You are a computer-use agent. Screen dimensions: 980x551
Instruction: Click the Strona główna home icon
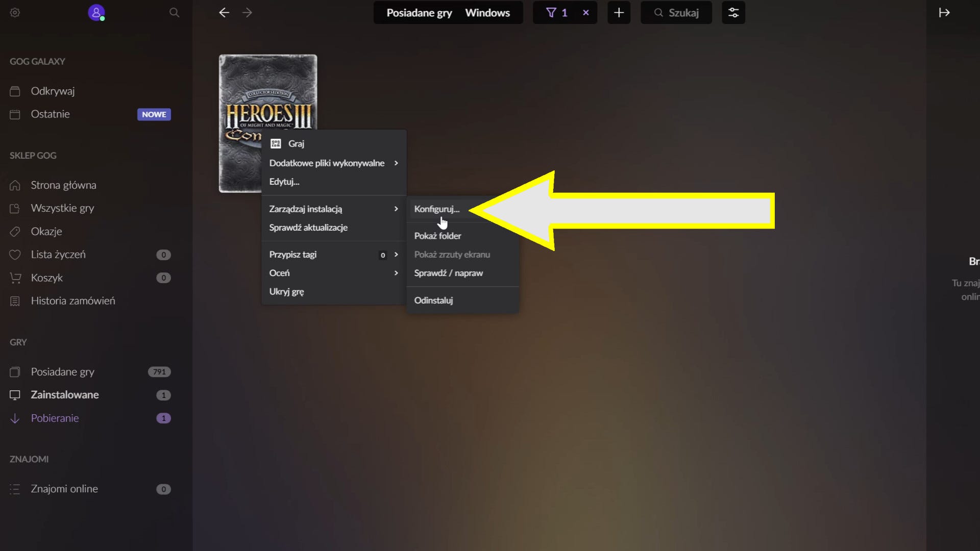coord(15,185)
